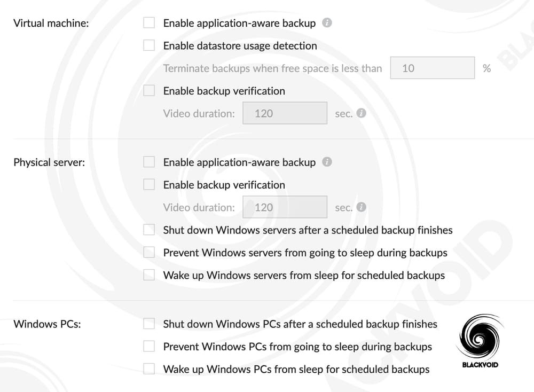Screen dimensions: 534x392
Task: Check shut down Windows PCs after backup finishes
Action: [148, 323]
